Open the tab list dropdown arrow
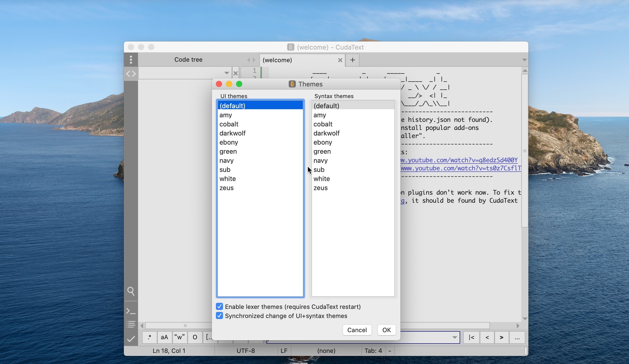The width and height of the screenshot is (629, 364). tap(524, 60)
